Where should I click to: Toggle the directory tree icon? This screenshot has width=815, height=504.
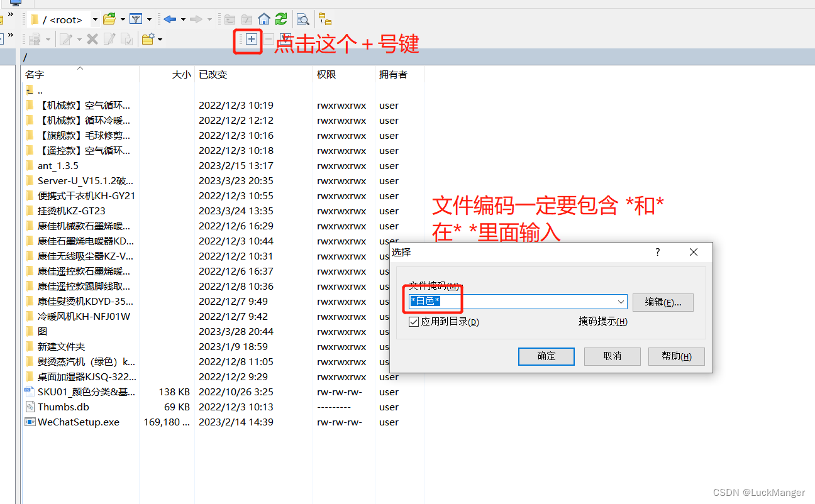coord(324,19)
